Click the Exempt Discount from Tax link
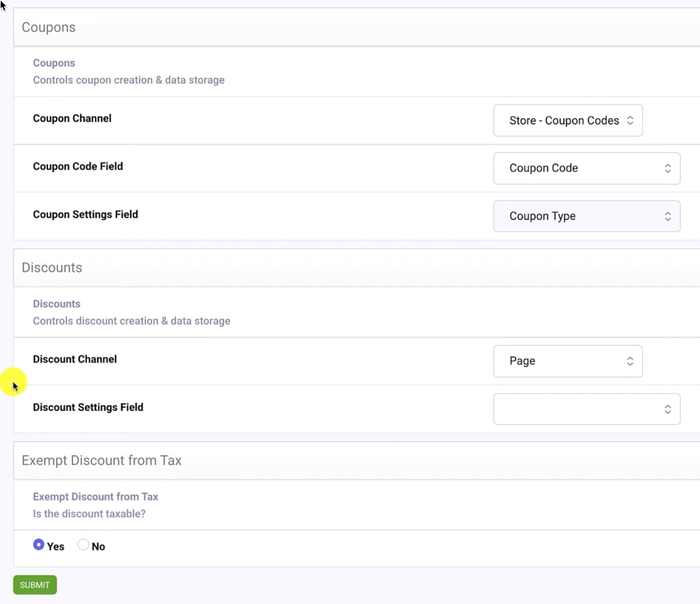Viewport: 700px width, 604px height. pos(95,497)
